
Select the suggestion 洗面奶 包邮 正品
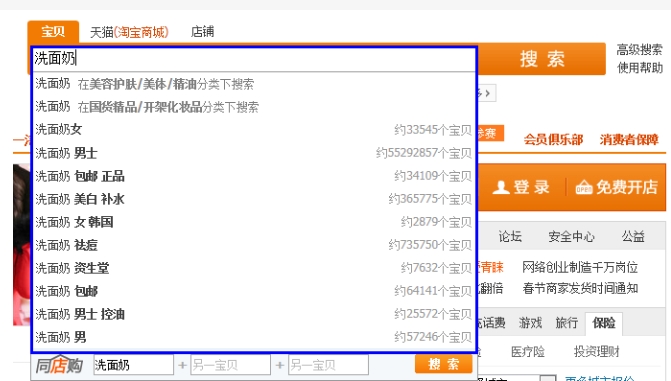tap(254, 176)
